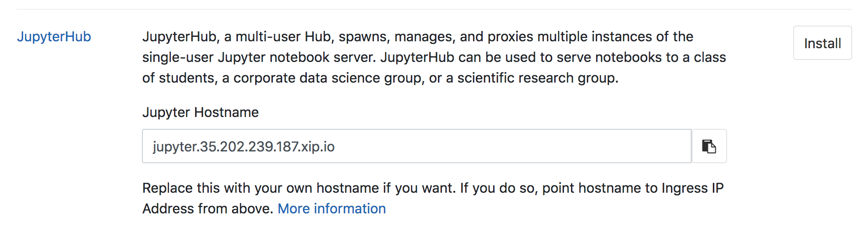The image size is (868, 236).
Task: Click the JupyterHub description paragraph
Action: click(x=434, y=57)
